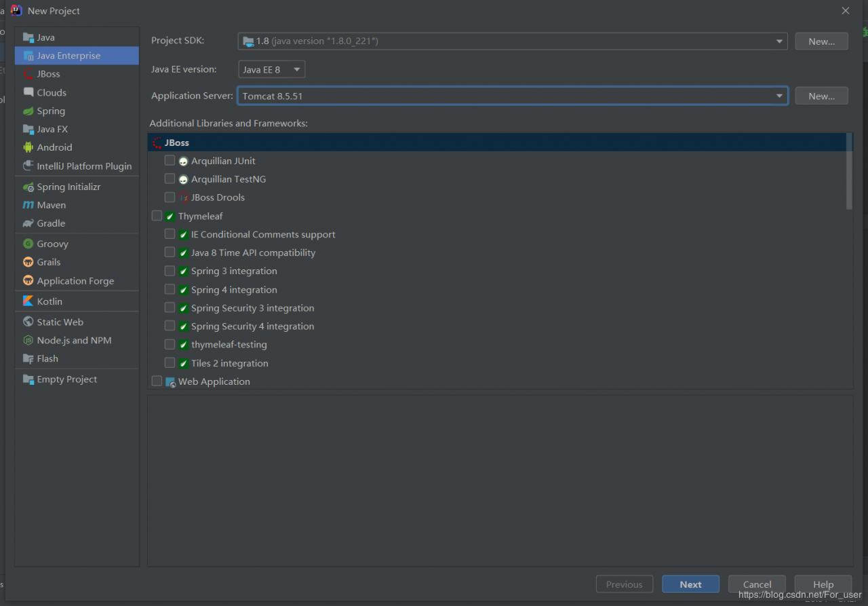Click the Android robot icon
The width and height of the screenshot is (868, 606).
[28, 147]
